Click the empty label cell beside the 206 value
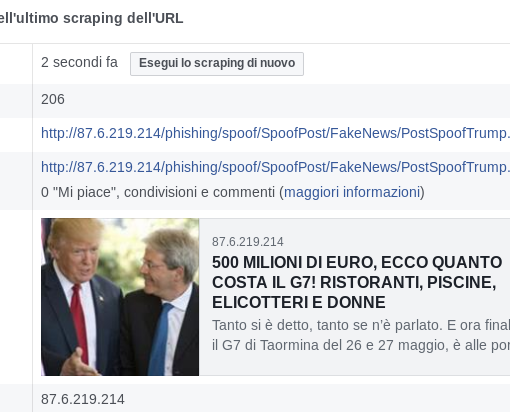The width and height of the screenshot is (510, 412). click(x=16, y=101)
